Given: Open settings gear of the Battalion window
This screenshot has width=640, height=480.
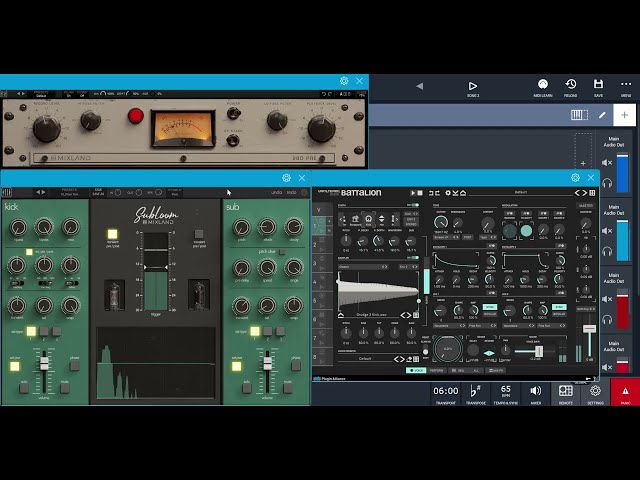Looking at the screenshot, I should (575, 177).
